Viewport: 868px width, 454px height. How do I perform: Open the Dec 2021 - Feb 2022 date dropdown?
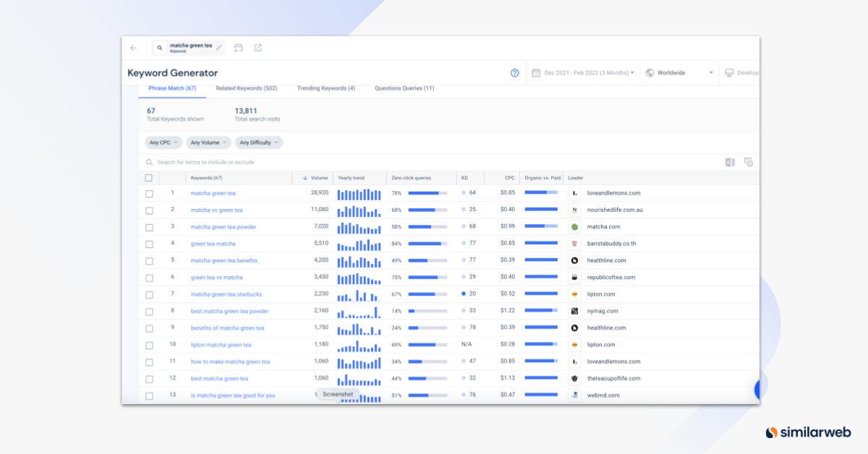point(584,73)
